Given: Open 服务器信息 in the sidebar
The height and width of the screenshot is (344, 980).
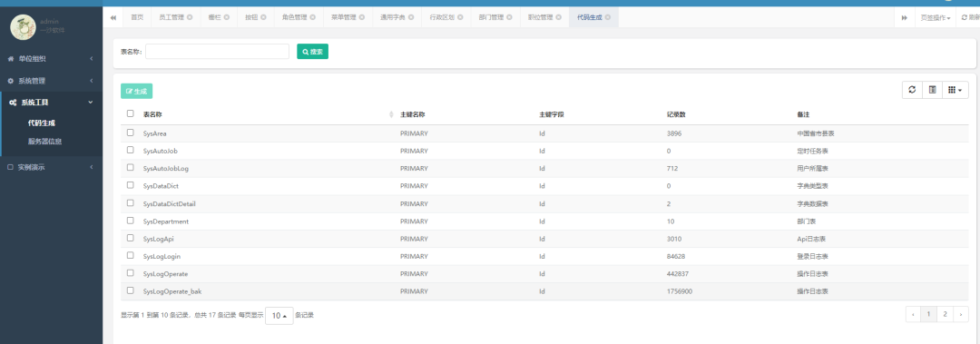Looking at the screenshot, I should [x=45, y=142].
